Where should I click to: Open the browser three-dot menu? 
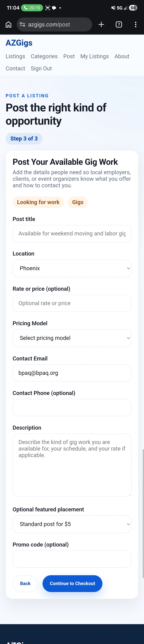coord(136,24)
